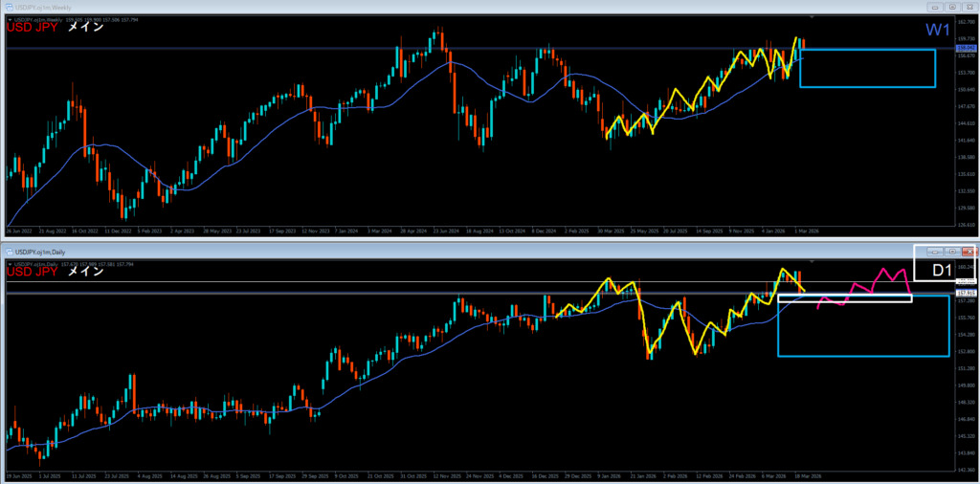
Task: Close the Weekly chart window
Action: [968, 8]
